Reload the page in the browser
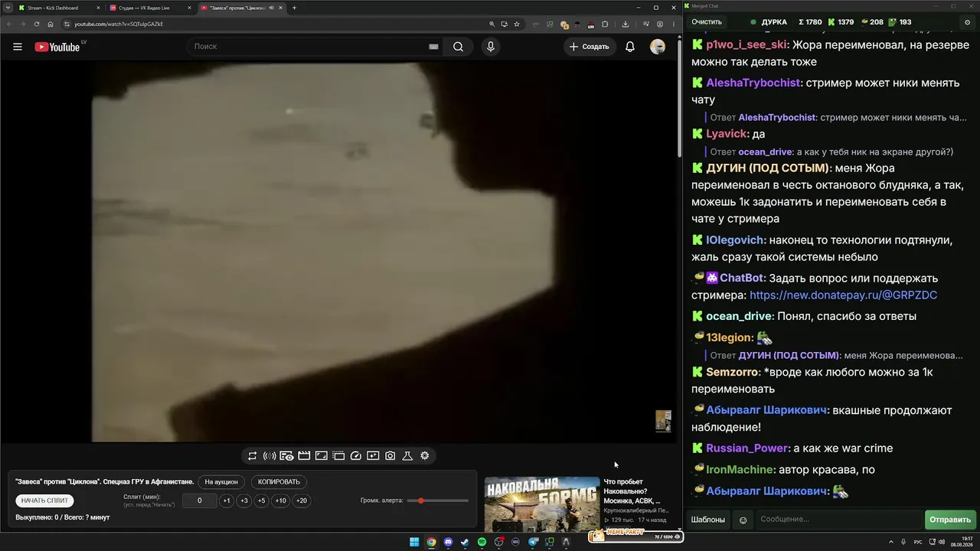This screenshot has width=980, height=551. pos(37,24)
